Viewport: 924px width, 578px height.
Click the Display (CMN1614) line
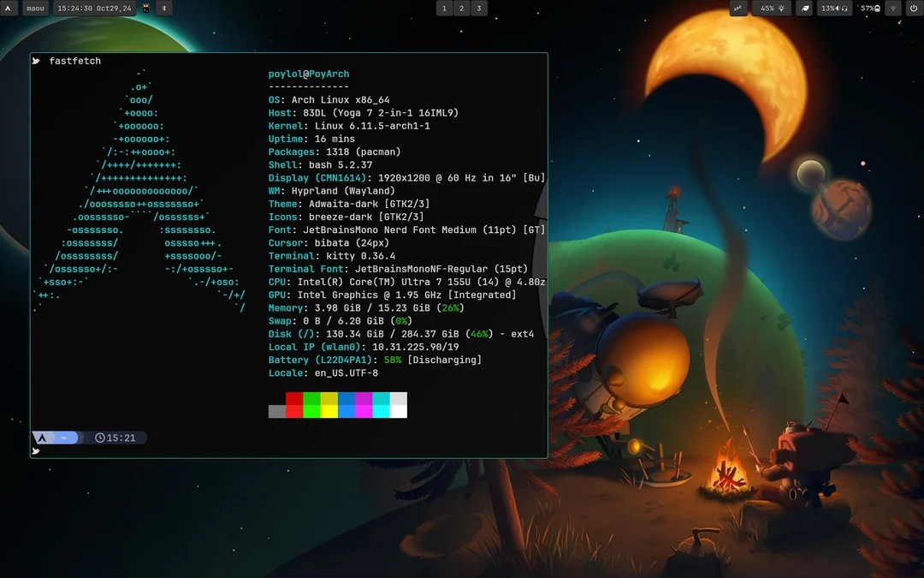[x=406, y=177]
